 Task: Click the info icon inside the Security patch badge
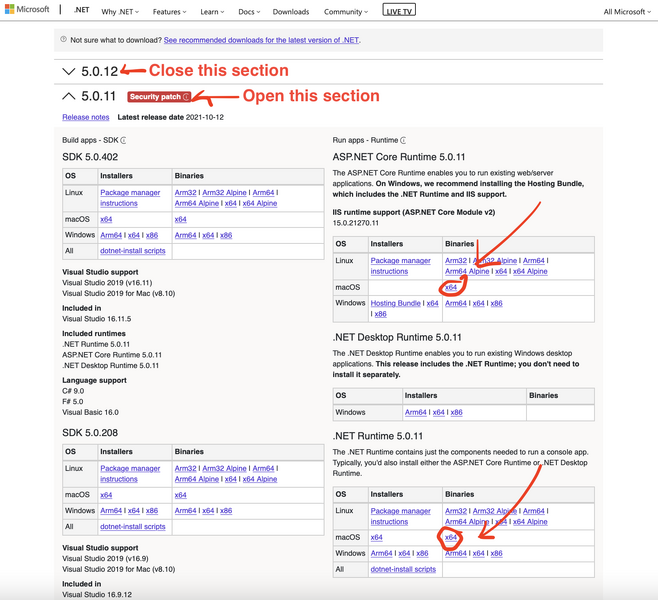(186, 97)
